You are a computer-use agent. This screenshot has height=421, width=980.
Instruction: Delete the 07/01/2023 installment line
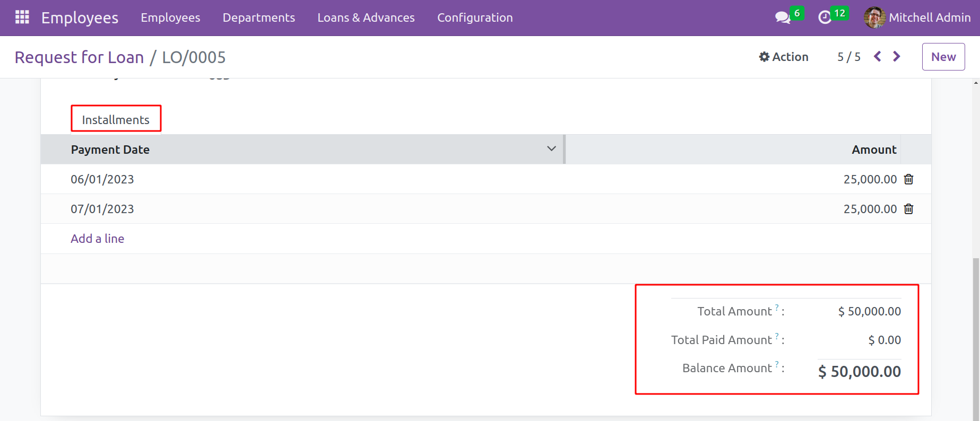(908, 209)
